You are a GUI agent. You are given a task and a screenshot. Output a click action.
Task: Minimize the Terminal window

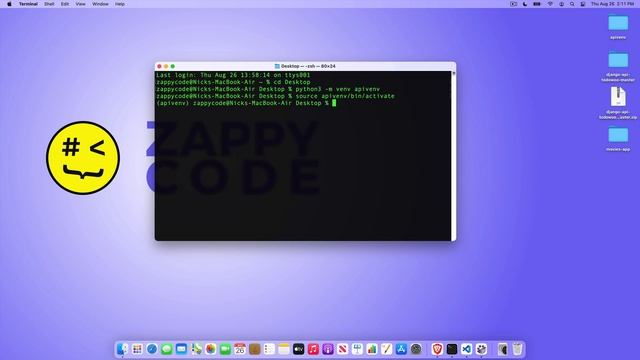(166, 66)
